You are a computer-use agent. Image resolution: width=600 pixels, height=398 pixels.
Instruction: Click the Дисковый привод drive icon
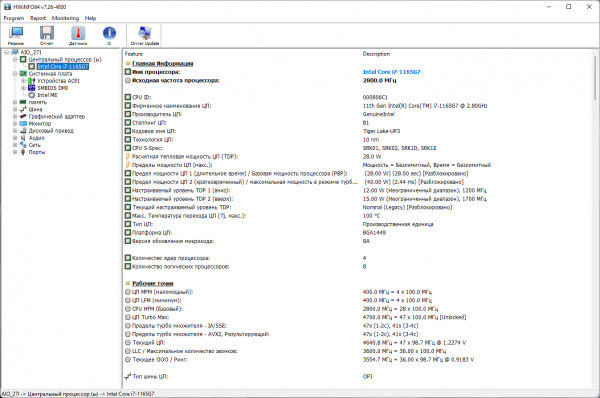(x=23, y=130)
